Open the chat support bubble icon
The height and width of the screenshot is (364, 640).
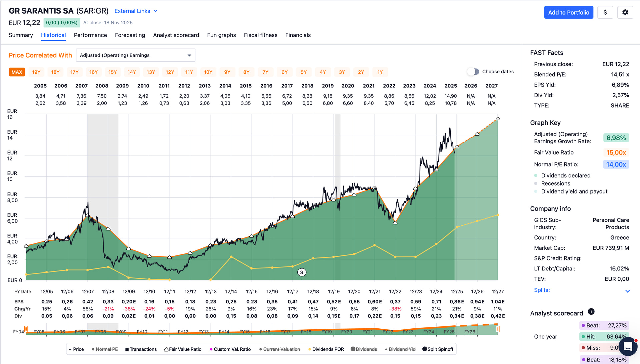pos(628,346)
